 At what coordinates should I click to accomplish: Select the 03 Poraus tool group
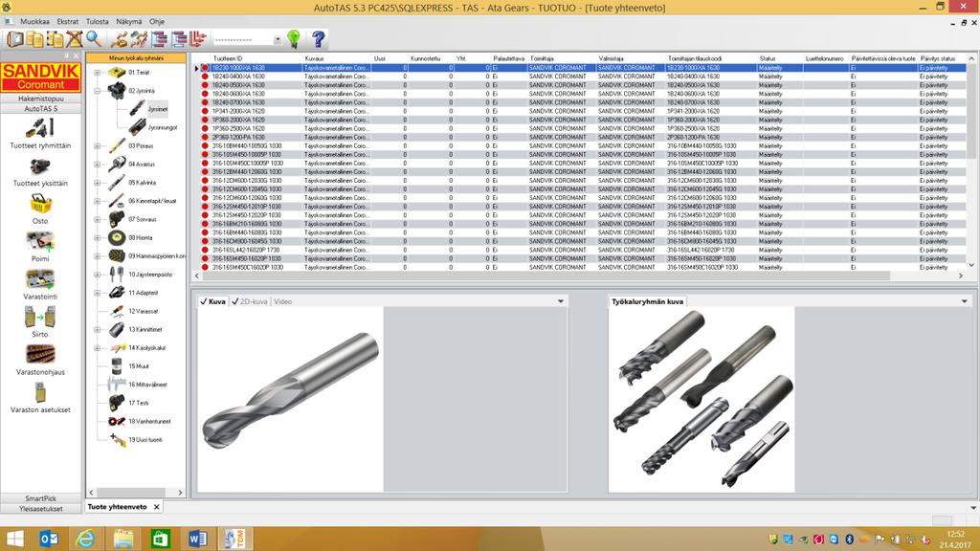click(141, 145)
